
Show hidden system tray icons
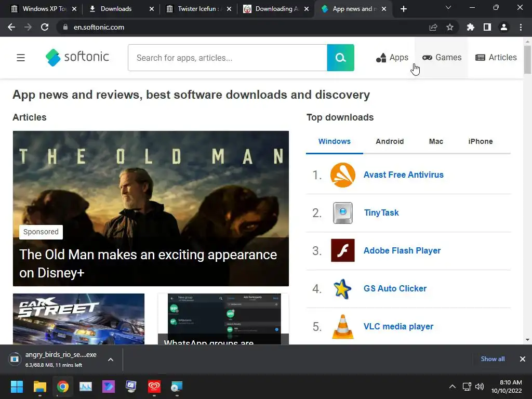pyautogui.click(x=453, y=387)
